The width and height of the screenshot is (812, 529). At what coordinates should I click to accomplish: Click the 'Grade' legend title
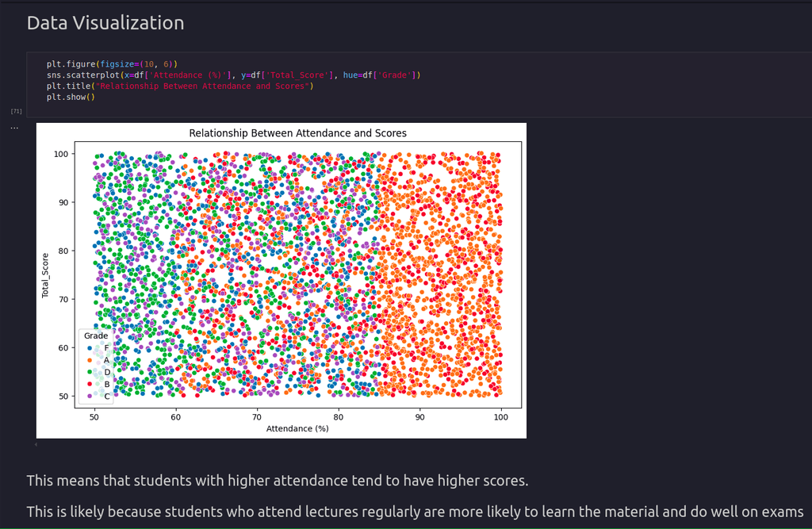coord(96,335)
